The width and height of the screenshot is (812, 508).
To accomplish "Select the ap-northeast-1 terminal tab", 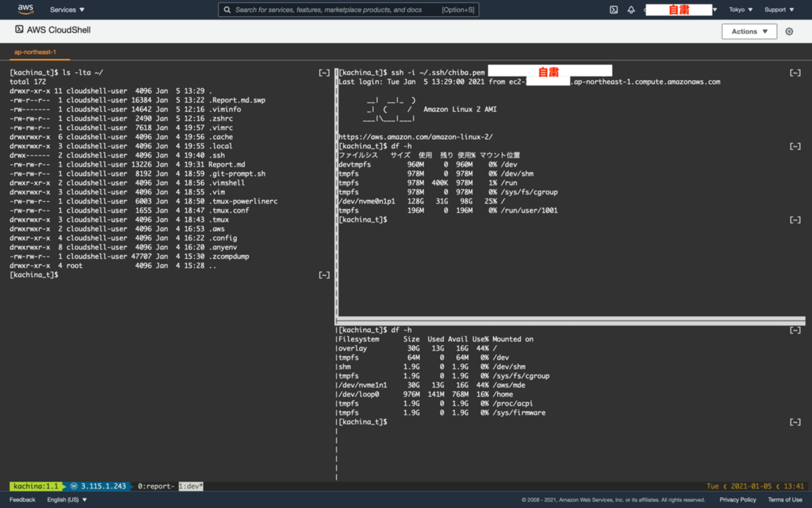I will 35,52.
